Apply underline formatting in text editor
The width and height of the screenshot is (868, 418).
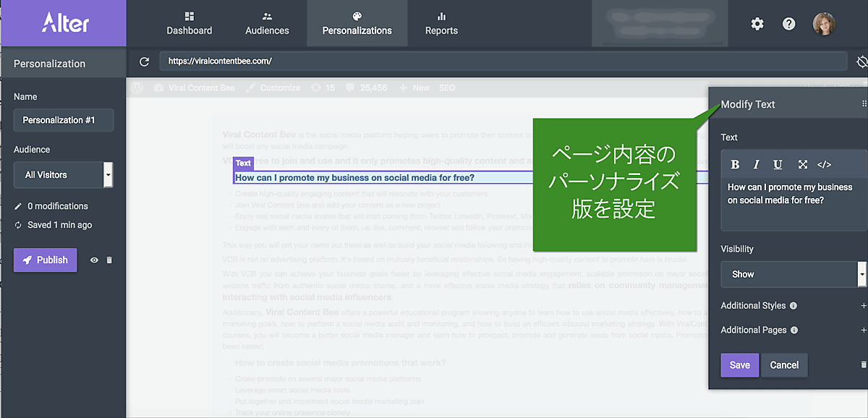coord(778,164)
